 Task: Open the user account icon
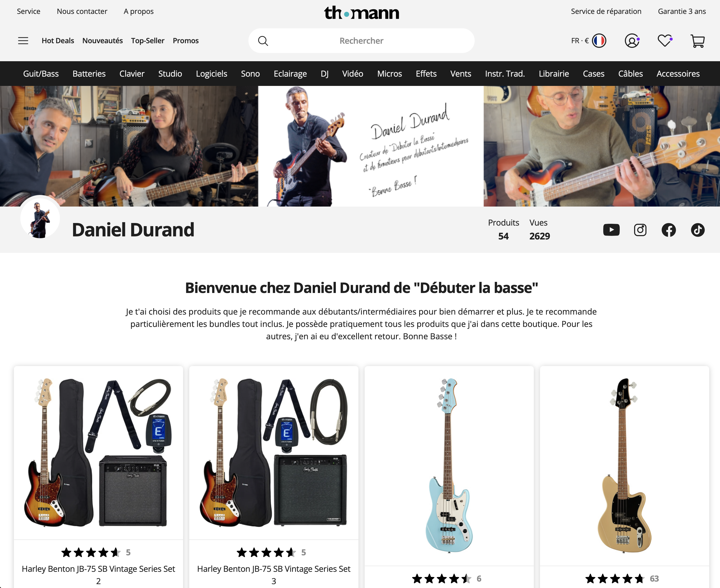point(632,41)
